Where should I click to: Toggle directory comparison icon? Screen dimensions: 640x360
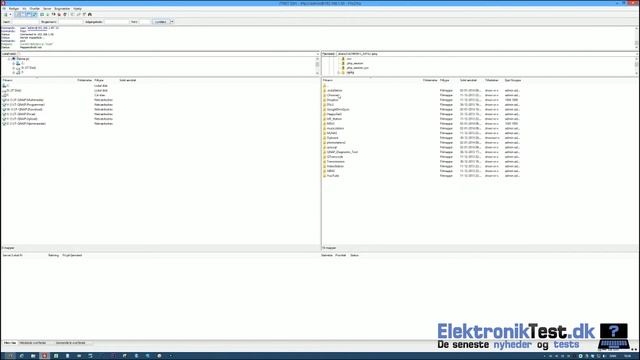(x=78, y=14)
